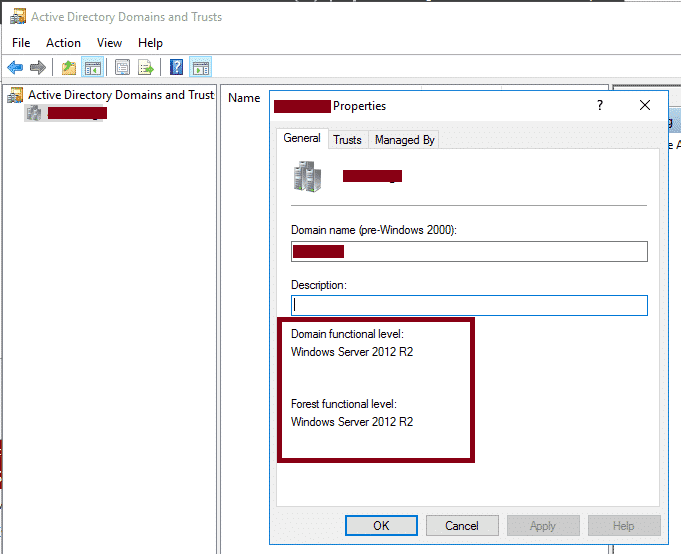Open the View menu

[x=109, y=43]
